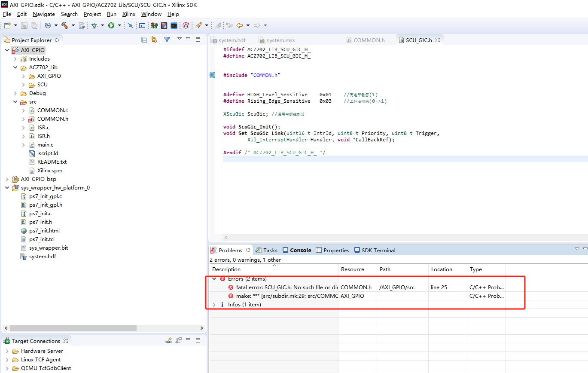Click the Program FPGA icon

click(x=154, y=26)
